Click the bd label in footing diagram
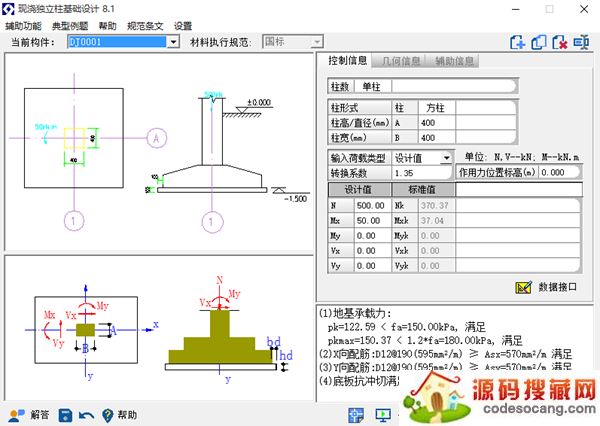600x426 pixels. tap(274, 341)
